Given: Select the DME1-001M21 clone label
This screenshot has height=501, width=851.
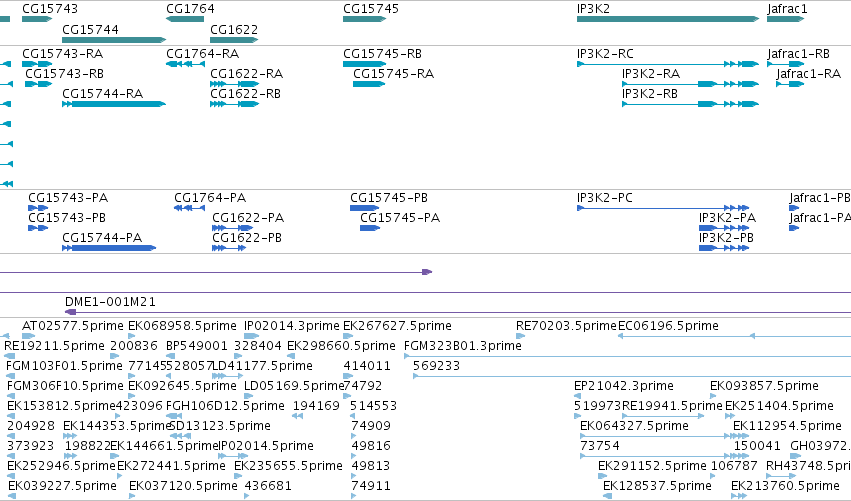Looking at the screenshot, I should pyautogui.click(x=110, y=302).
